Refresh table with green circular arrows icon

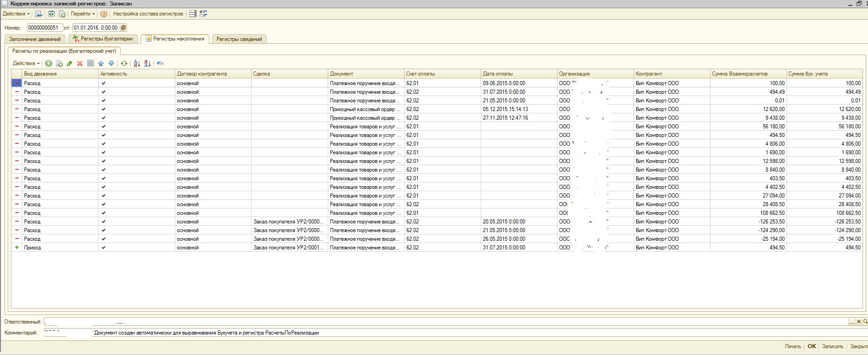coord(124,63)
